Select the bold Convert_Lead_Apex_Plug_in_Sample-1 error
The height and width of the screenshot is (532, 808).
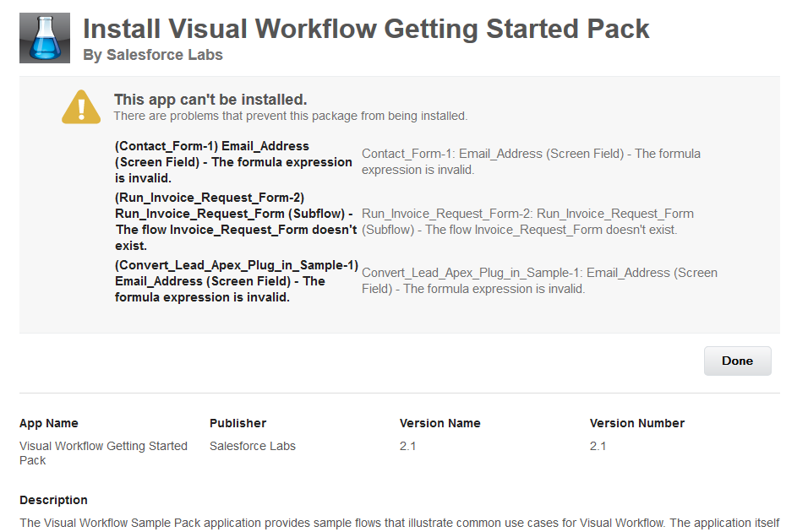[x=237, y=280]
